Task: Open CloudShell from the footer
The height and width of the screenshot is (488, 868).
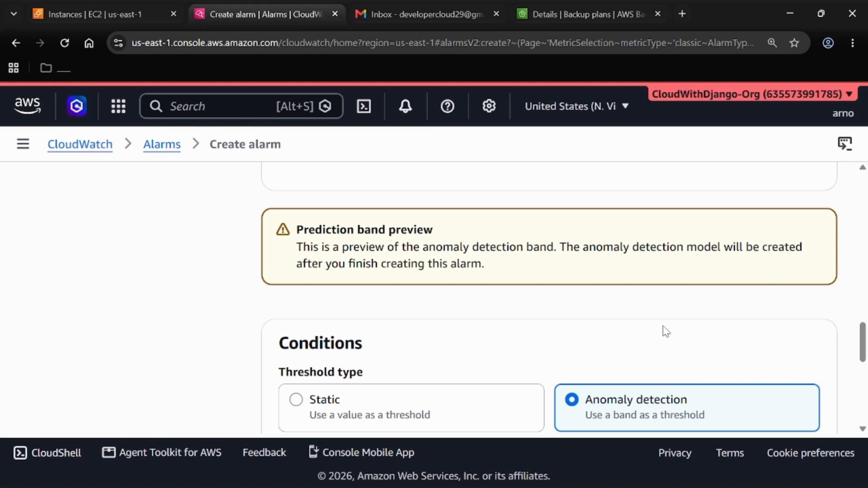Action: click(x=47, y=453)
